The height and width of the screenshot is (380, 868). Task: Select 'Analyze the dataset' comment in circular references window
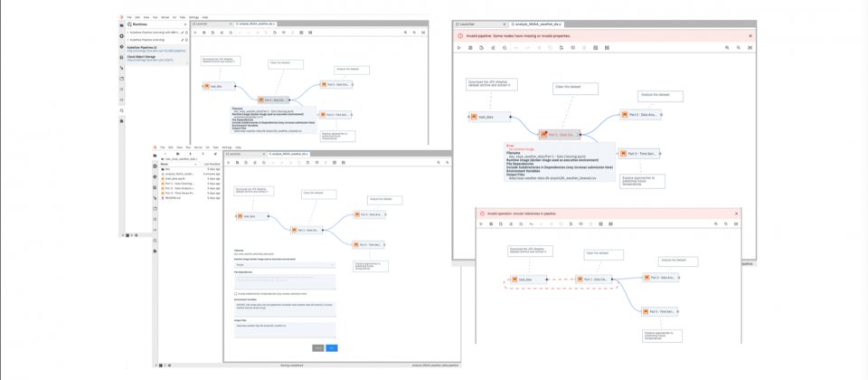(678, 261)
